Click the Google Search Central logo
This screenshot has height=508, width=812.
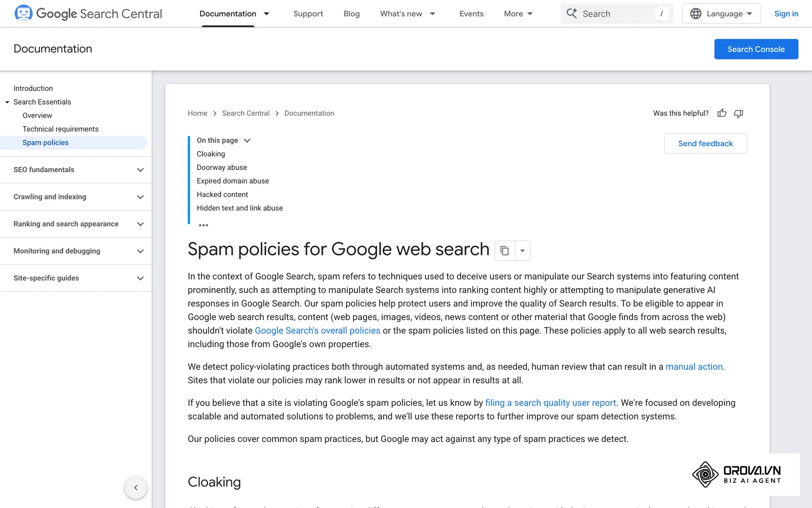pyautogui.click(x=88, y=14)
